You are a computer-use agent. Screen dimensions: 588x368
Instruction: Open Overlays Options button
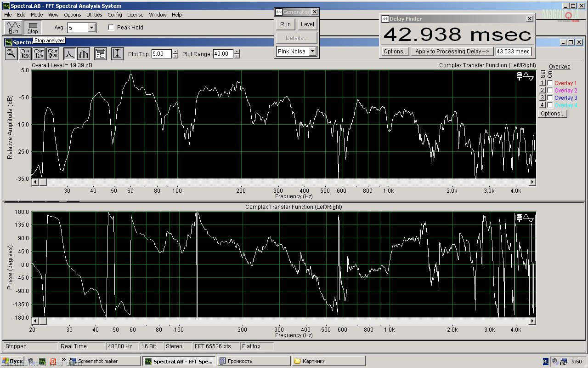(x=552, y=114)
